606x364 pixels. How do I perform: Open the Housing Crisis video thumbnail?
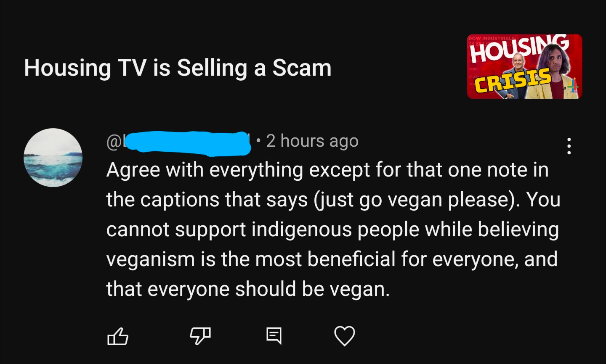click(x=524, y=66)
